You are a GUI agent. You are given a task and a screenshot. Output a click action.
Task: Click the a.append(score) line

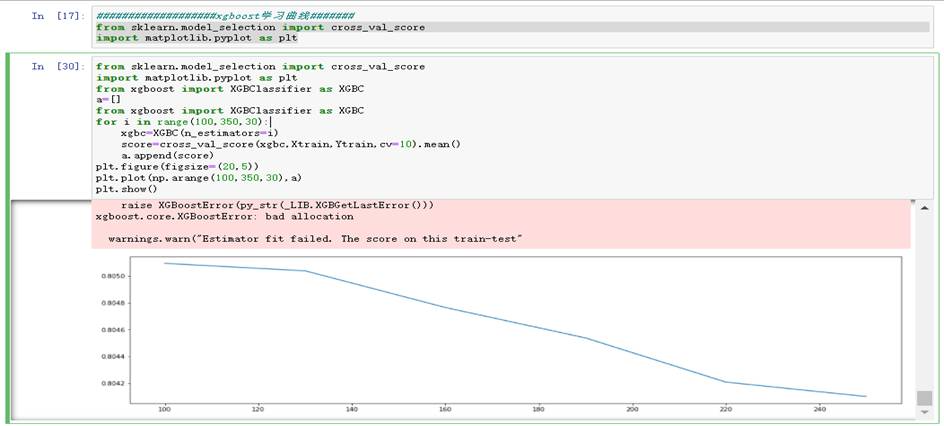(167, 155)
